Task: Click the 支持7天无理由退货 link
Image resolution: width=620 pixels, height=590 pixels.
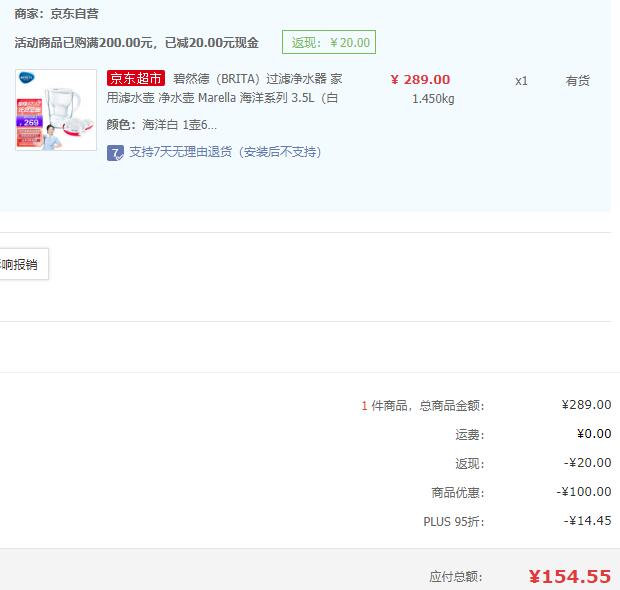Action: point(225,152)
